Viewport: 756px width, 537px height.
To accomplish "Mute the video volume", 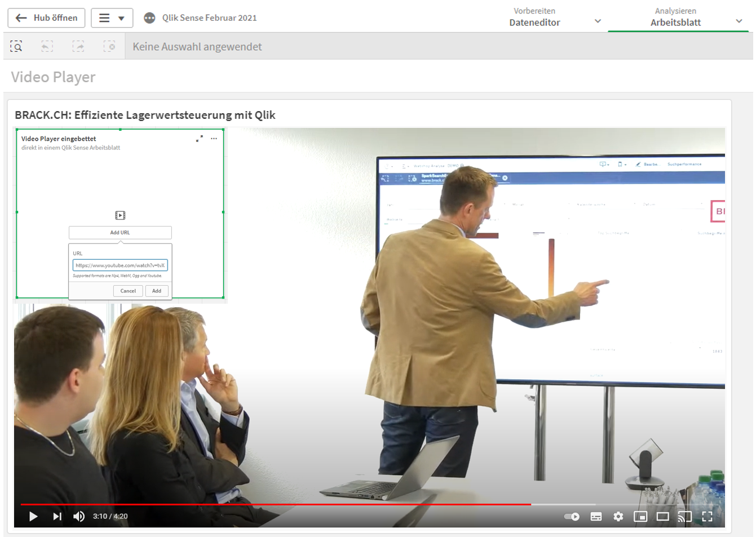I will (79, 517).
